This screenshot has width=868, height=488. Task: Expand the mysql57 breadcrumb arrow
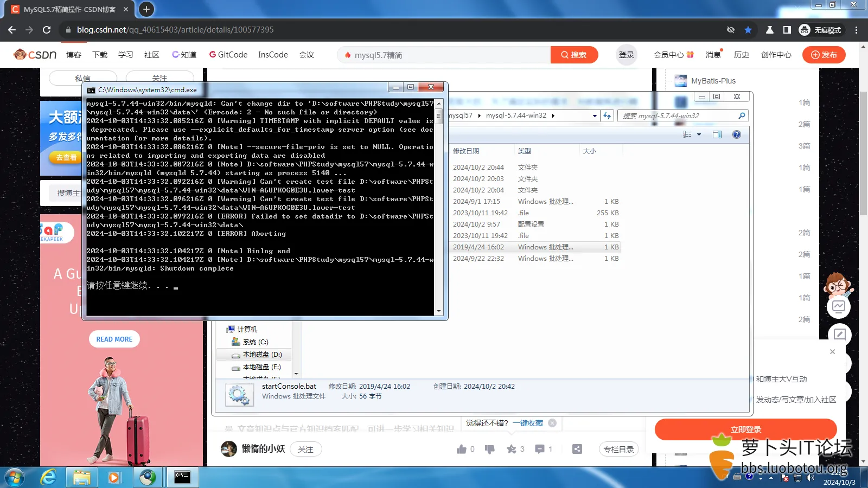[x=479, y=115]
